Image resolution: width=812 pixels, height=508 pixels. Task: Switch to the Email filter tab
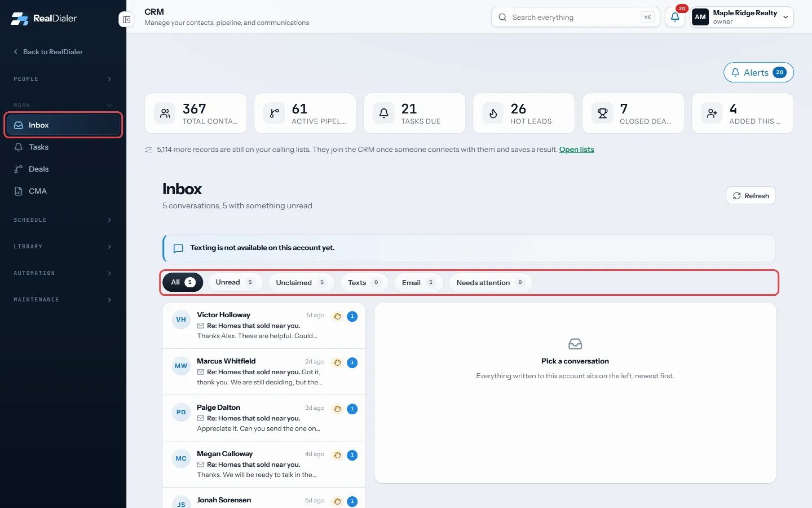click(x=418, y=282)
